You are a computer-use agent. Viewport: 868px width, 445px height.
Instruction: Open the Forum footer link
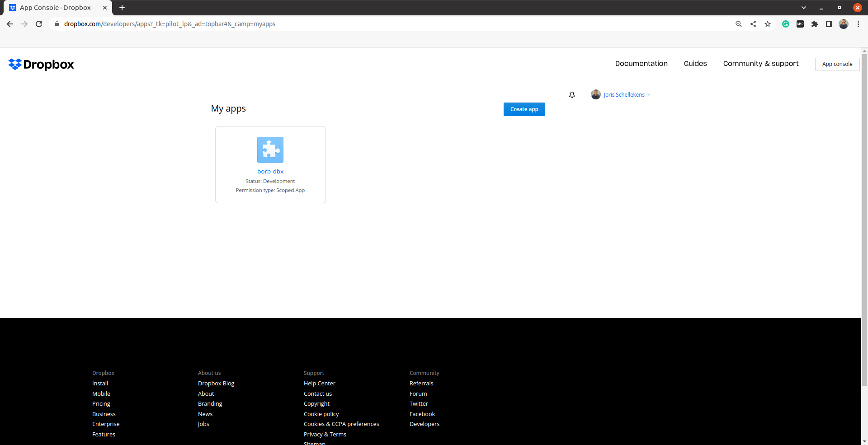pos(418,394)
